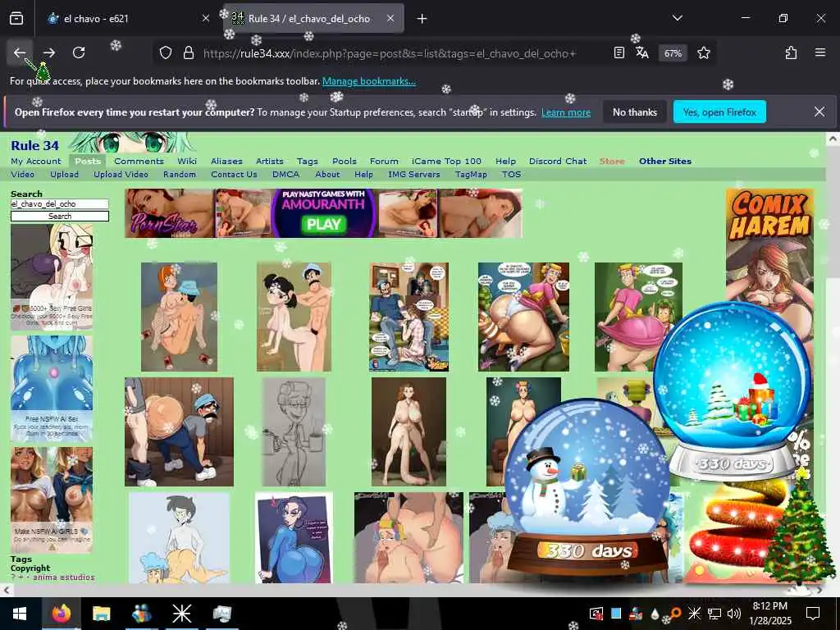Go back using the browser back arrow
This screenshot has width=840, height=630.
pos(20,52)
